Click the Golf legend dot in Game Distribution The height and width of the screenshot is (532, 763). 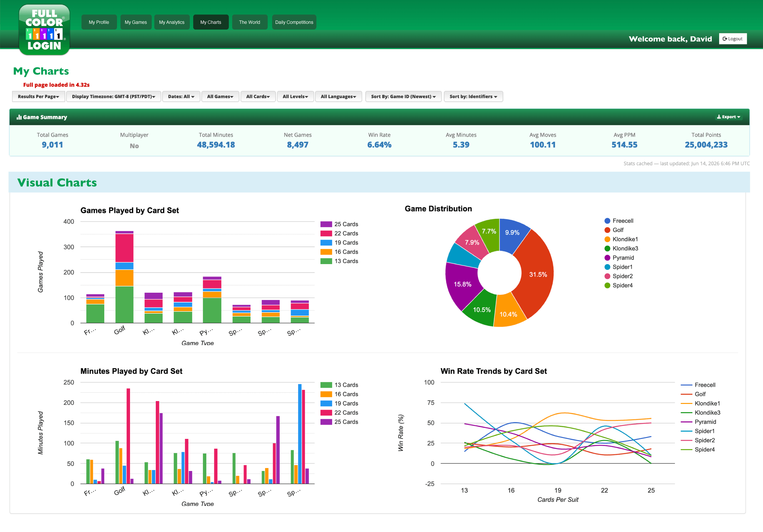click(607, 230)
